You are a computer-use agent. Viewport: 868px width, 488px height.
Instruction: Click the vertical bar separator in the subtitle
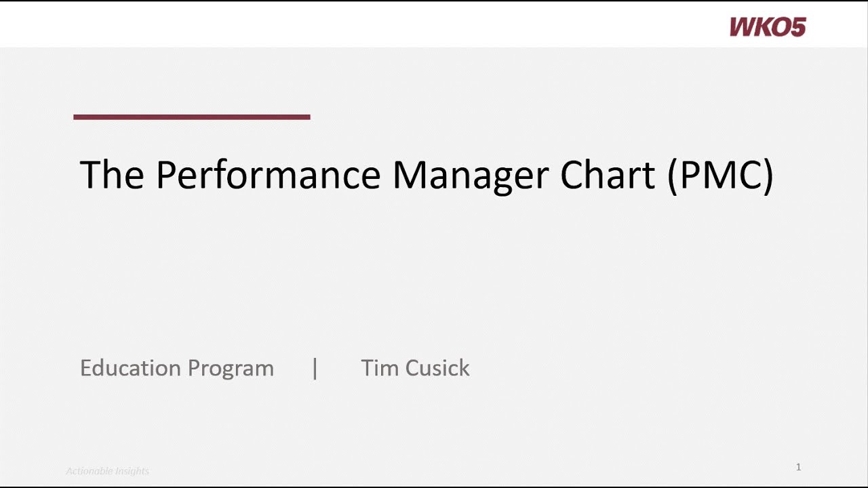tap(315, 368)
